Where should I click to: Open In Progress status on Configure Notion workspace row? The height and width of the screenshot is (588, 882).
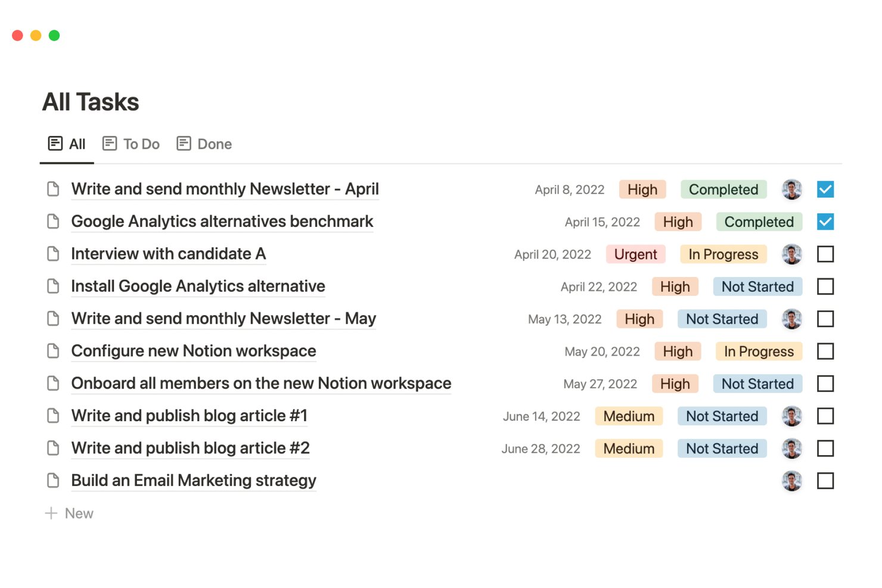[x=759, y=351]
